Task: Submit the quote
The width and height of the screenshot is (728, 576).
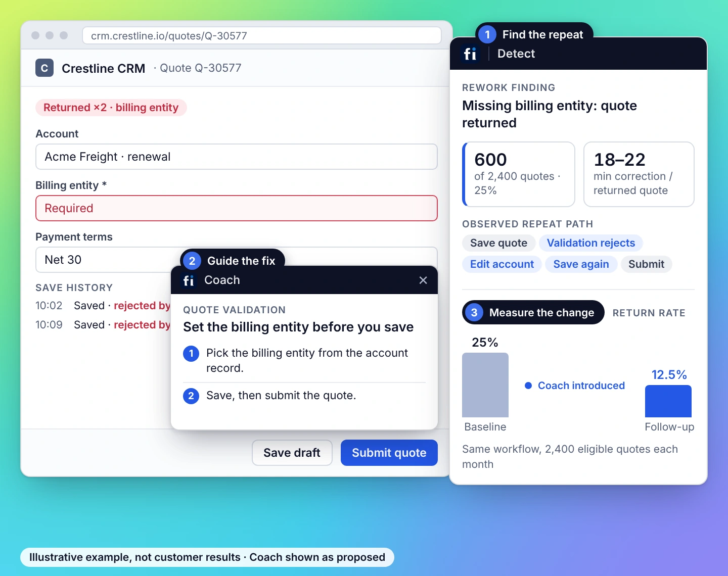Action: coord(389,453)
